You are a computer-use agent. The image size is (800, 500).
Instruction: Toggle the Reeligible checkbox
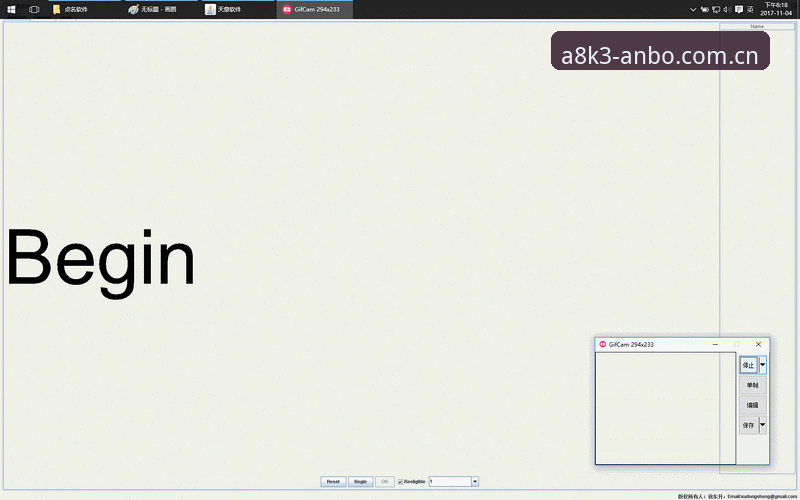[401, 482]
